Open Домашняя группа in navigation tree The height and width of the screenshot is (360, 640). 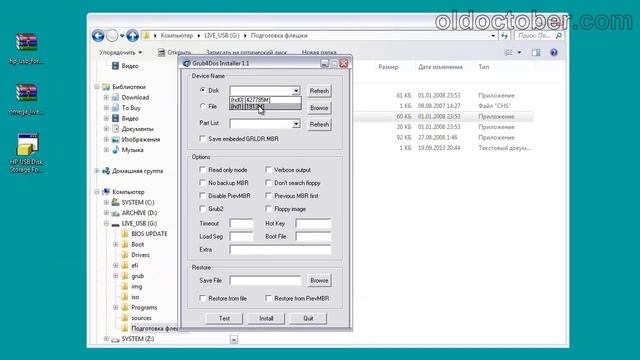(x=138, y=171)
